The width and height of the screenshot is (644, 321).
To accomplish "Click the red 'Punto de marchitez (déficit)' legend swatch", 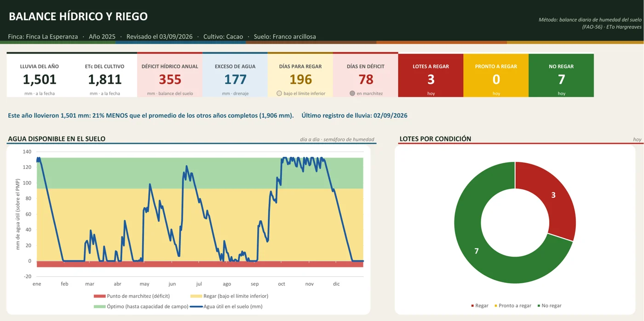I will coord(99,296).
